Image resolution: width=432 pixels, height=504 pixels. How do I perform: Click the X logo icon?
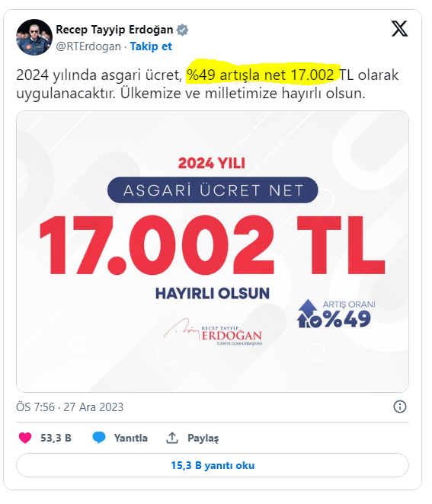[399, 29]
